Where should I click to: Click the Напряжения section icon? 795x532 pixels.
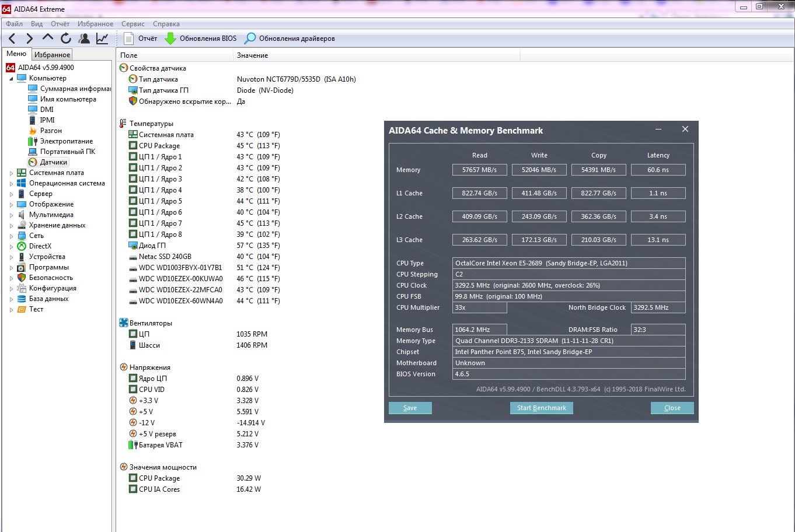tap(124, 367)
